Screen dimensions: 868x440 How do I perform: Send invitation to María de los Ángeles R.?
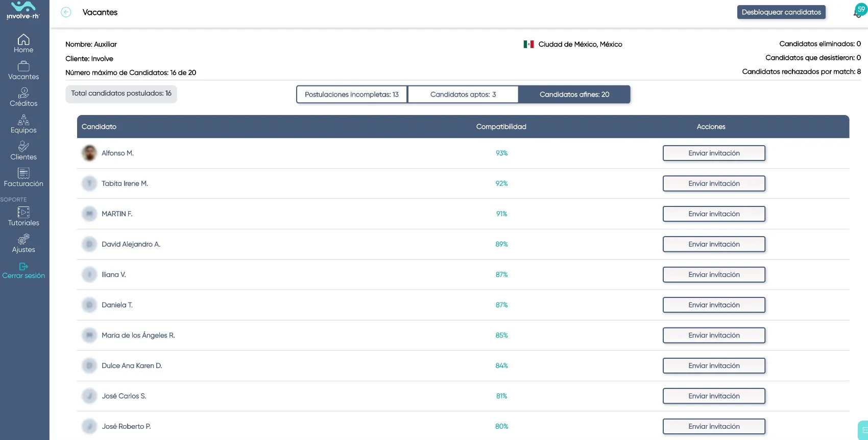pyautogui.click(x=714, y=335)
